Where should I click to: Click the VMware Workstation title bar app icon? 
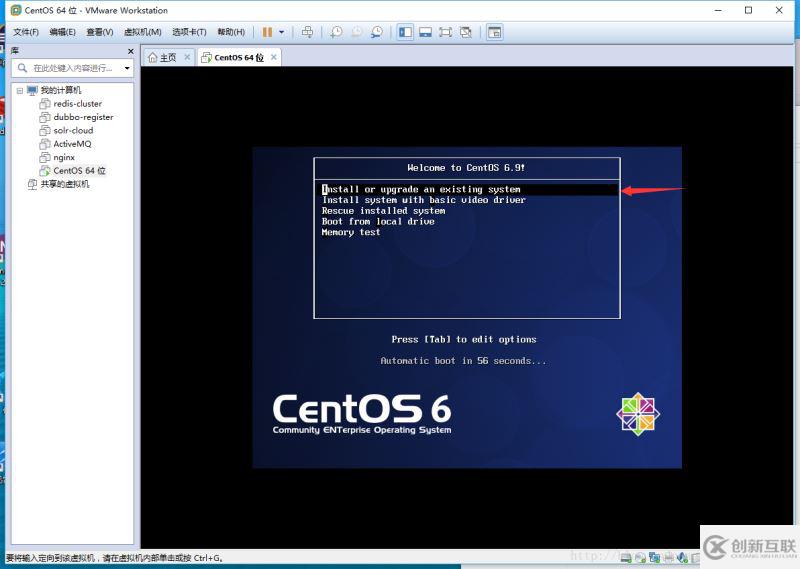coord(16,10)
